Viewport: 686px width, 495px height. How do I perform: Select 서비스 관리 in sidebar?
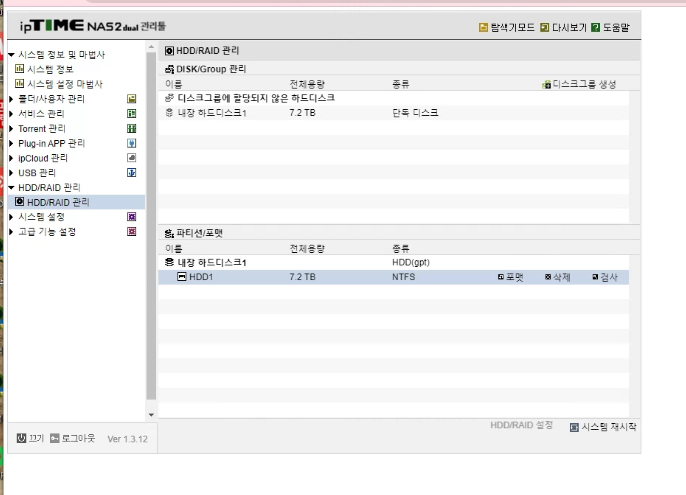coord(41,114)
